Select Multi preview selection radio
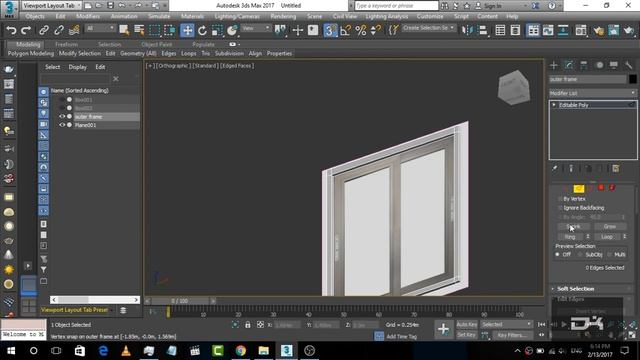This screenshot has width=640, height=360. 609,255
